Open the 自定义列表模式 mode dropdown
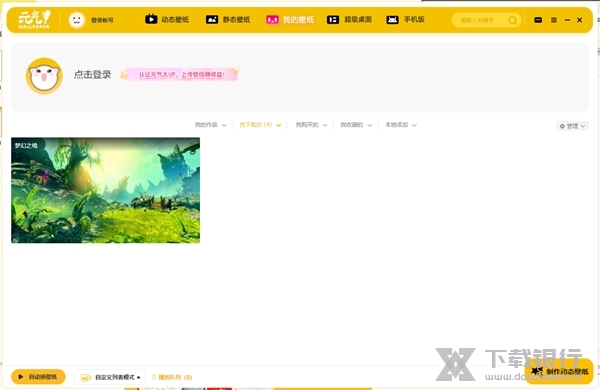 [x=110, y=377]
